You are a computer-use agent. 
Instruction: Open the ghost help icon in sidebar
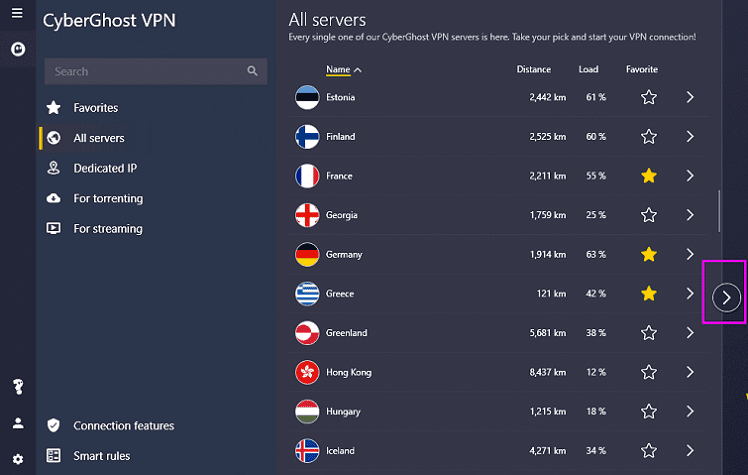[18, 387]
